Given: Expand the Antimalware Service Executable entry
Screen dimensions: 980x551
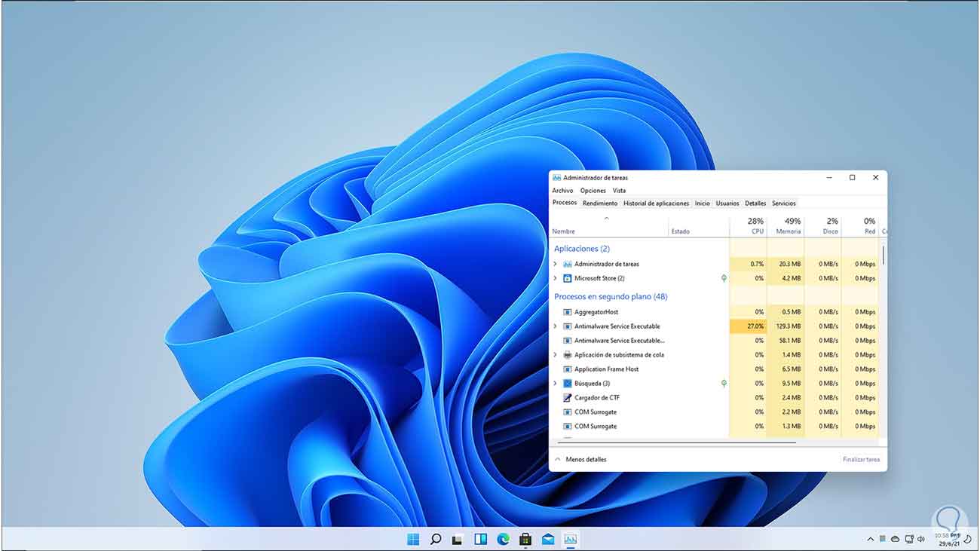Looking at the screenshot, I should 556,326.
